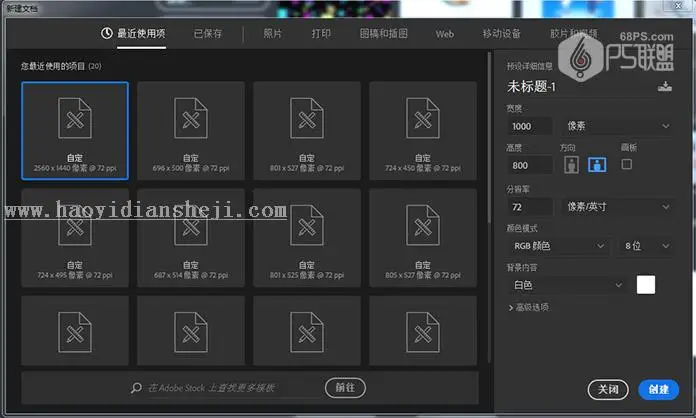Pick the 724 x 495 custom preset
This screenshot has width=696, height=418.
[x=75, y=238]
